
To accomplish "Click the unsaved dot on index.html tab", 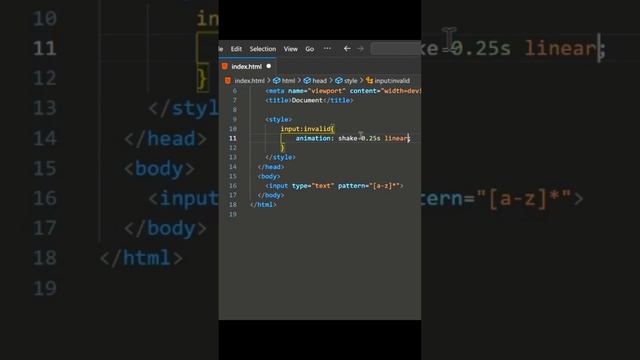I will (269, 66).
